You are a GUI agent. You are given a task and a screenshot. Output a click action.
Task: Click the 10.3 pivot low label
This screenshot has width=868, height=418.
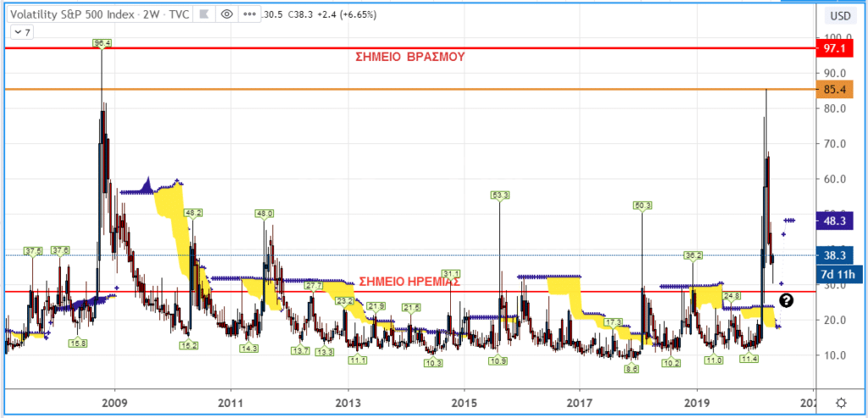coord(433,363)
